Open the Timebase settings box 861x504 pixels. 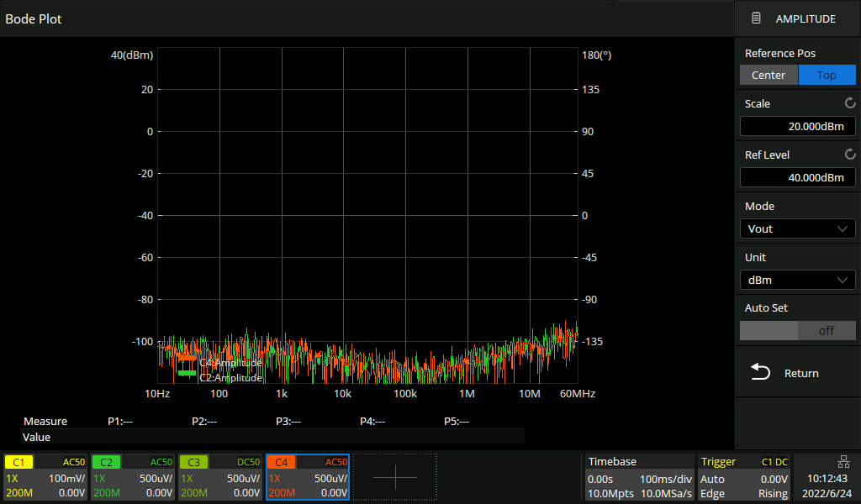tap(640, 477)
